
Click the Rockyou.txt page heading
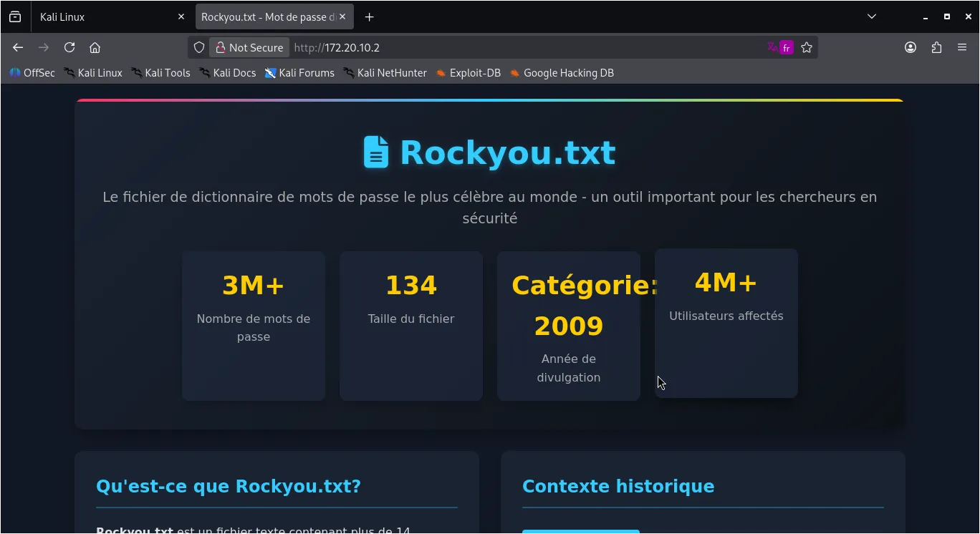tap(507, 152)
